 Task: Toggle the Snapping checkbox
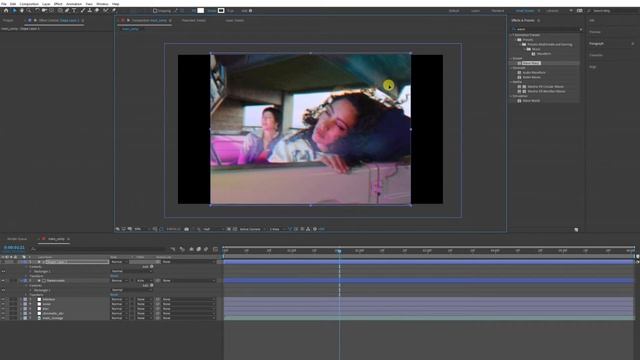[155, 11]
